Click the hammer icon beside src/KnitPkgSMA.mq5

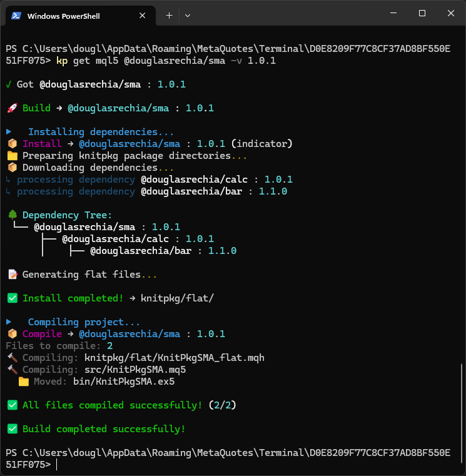13,370
